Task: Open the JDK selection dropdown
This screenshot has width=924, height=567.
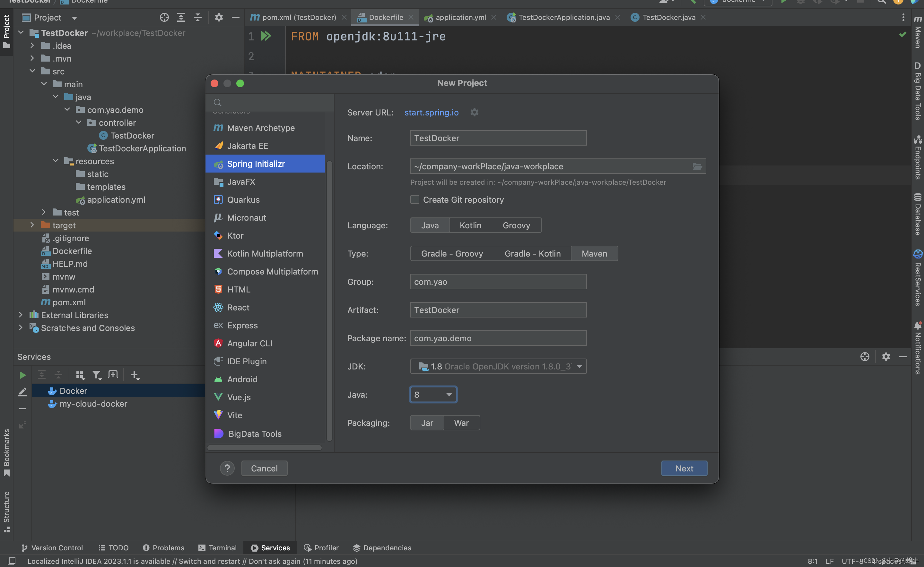Action: (498, 366)
